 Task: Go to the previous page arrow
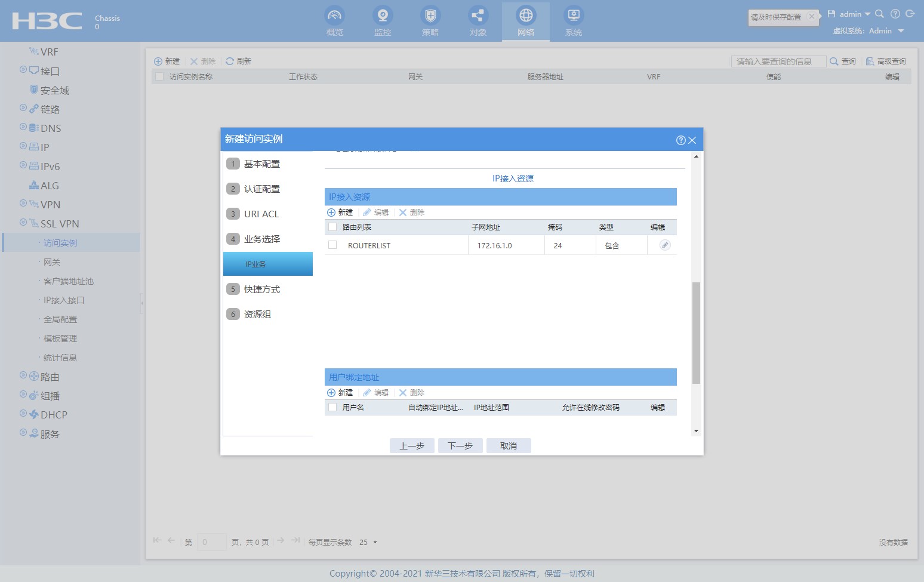coord(171,540)
